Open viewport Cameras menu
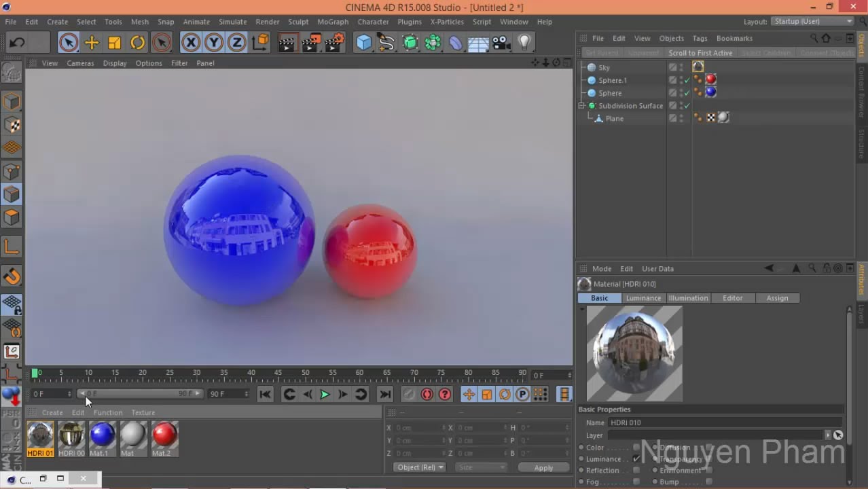The height and width of the screenshot is (489, 868). click(x=80, y=63)
